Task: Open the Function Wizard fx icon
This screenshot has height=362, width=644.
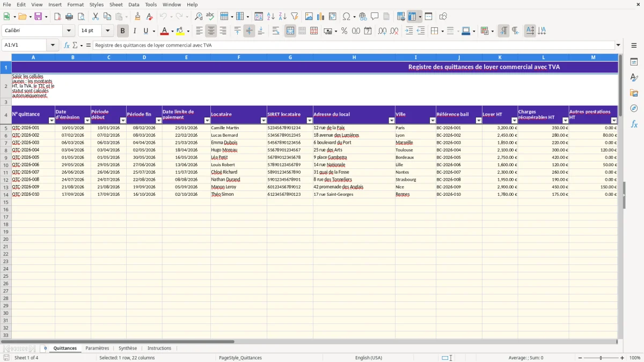Action: click(x=67, y=46)
